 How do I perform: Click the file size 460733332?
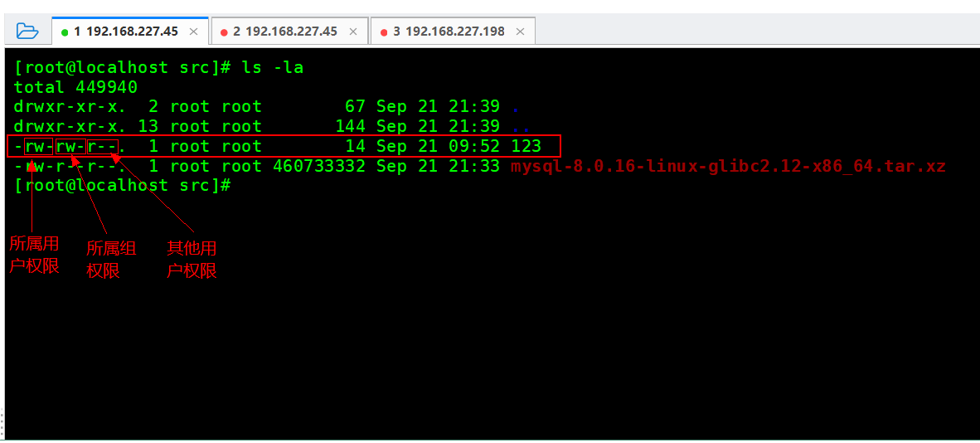(318, 167)
